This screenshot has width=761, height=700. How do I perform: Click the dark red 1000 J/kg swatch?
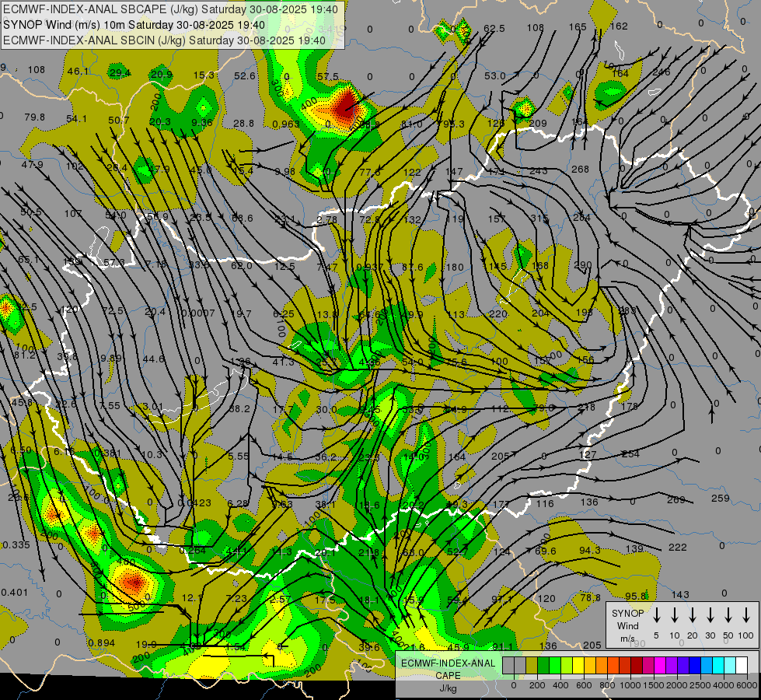point(637,666)
